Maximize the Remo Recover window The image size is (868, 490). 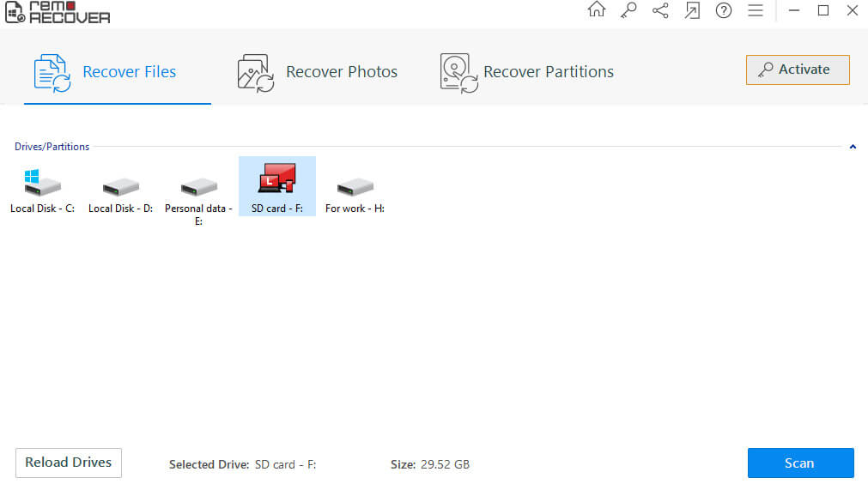click(823, 10)
